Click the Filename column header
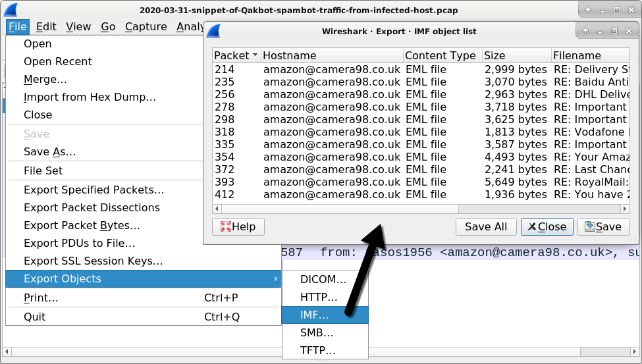This screenshot has width=642, height=364. pyautogui.click(x=591, y=55)
